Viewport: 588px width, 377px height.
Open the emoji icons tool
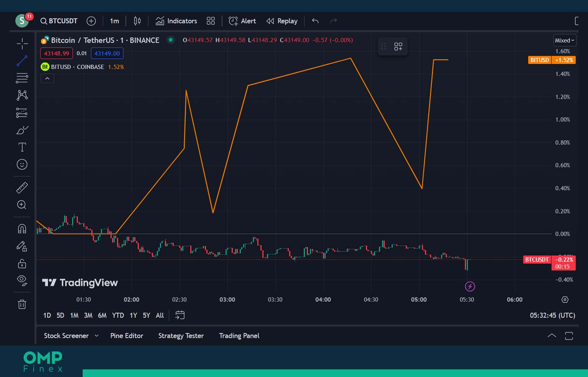(x=22, y=164)
